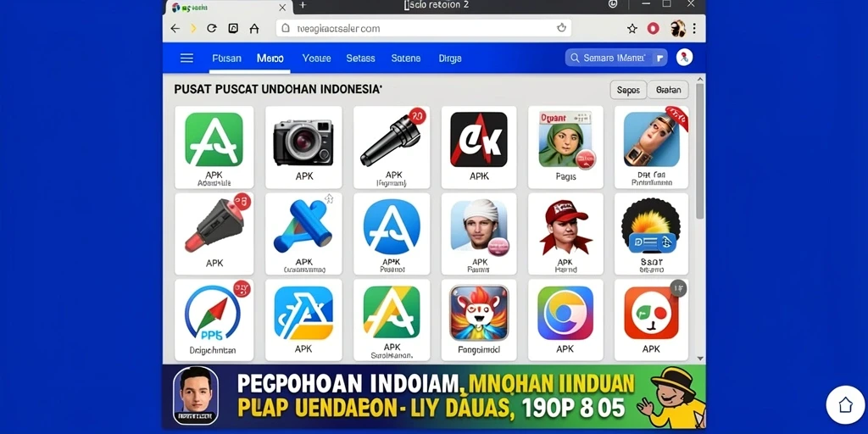
Task: Bookmark this page with the star icon
Action: tap(632, 29)
